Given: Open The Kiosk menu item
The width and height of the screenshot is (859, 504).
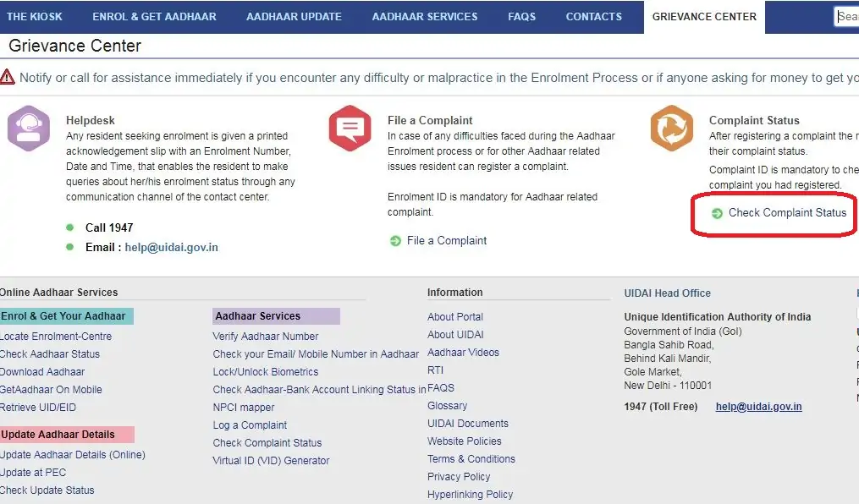Looking at the screenshot, I should tap(34, 16).
